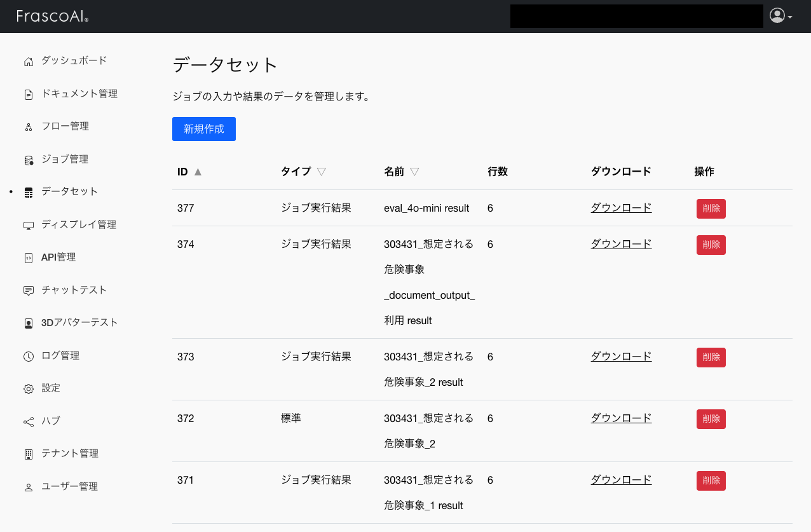Viewport: 811px width, 532px height.
Task: Open テナント管理 in sidebar
Action: (x=70, y=453)
